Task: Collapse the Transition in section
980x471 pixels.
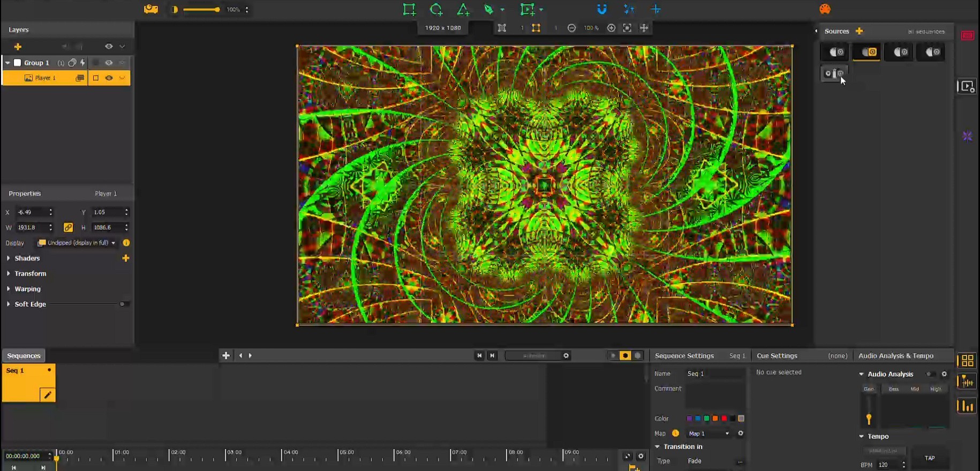Action: coord(657,446)
